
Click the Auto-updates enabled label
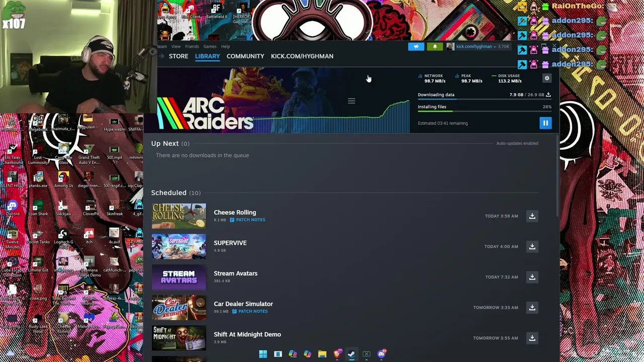pos(517,143)
